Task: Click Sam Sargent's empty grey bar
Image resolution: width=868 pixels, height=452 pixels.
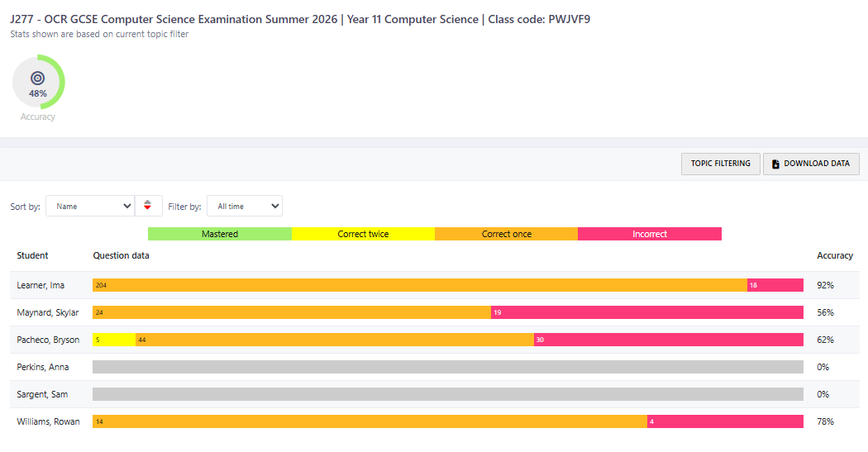Action: tap(447, 394)
